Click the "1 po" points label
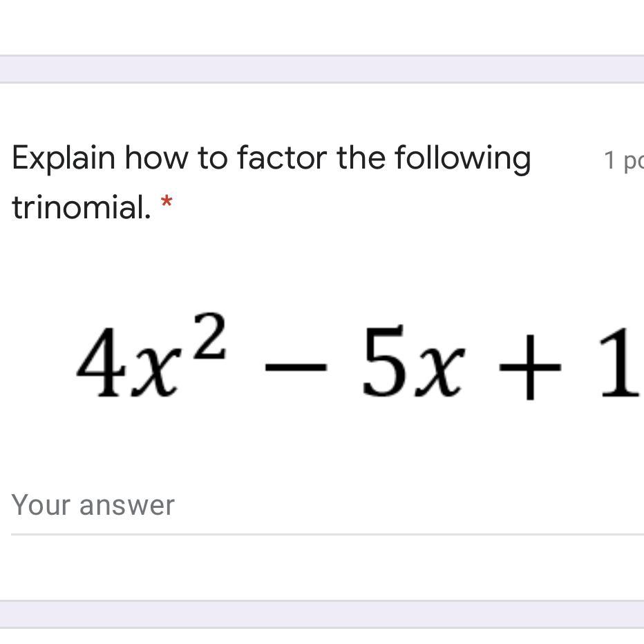The width and height of the screenshot is (644, 644). point(623,160)
